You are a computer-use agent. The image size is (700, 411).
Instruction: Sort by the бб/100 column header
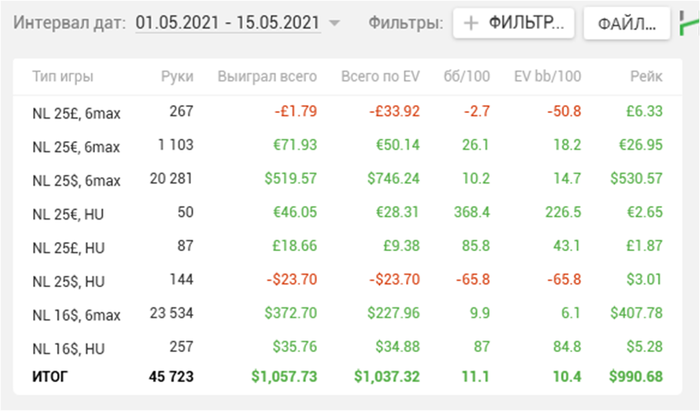coord(467,76)
